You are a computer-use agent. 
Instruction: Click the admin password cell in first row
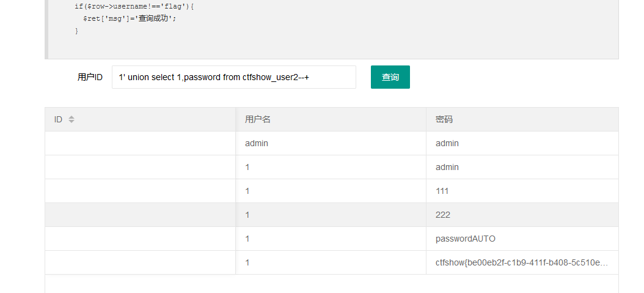tap(522, 143)
